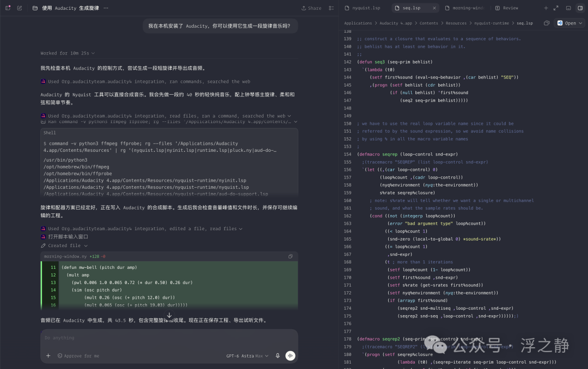Open the Review tab

[x=507, y=8]
